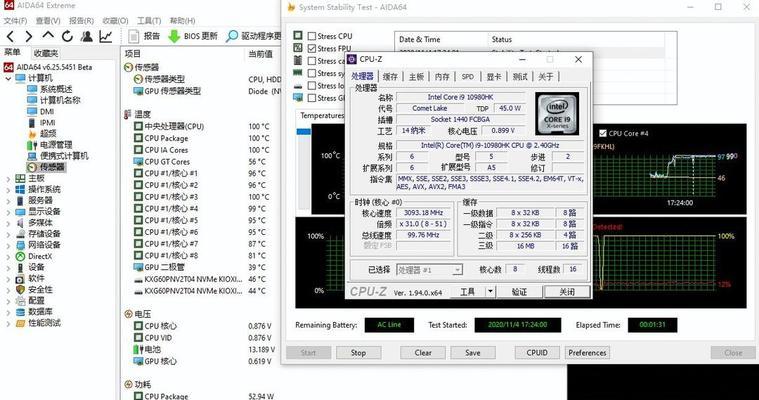This screenshot has width=759, height=400.
Task: Open Preferences in System Stability Test
Action: 587,353
